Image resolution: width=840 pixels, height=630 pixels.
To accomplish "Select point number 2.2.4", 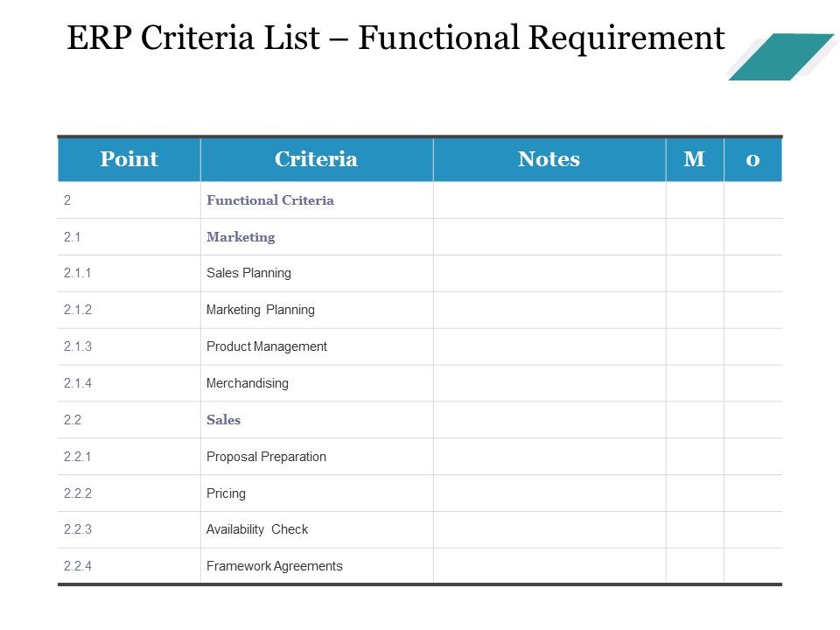I will (129, 566).
